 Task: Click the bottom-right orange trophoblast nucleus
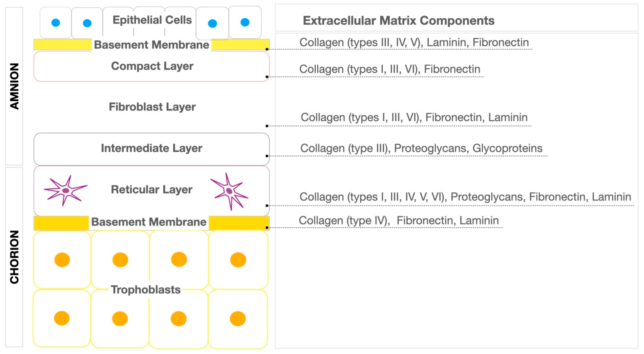237,318
